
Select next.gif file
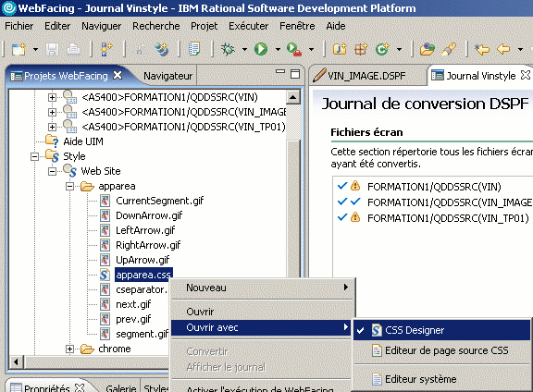[x=133, y=304]
